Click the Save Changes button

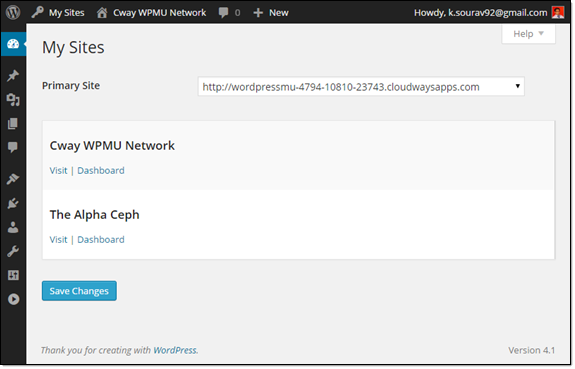79,291
